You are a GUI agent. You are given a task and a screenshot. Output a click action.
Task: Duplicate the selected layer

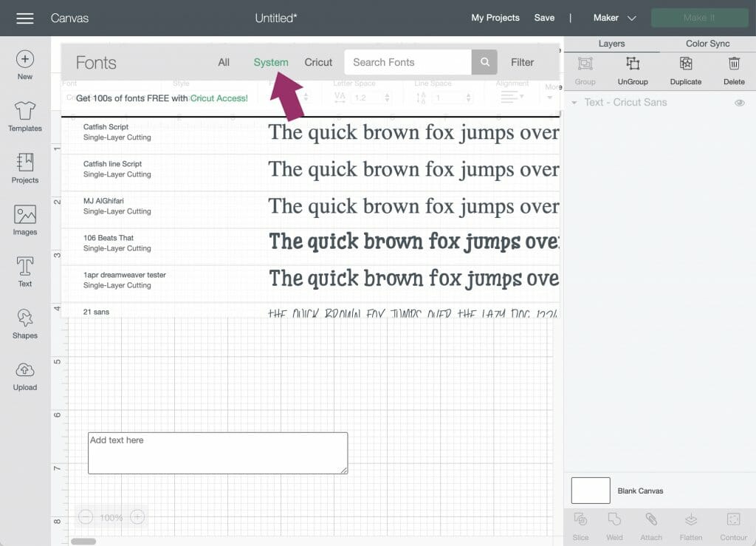685,71
